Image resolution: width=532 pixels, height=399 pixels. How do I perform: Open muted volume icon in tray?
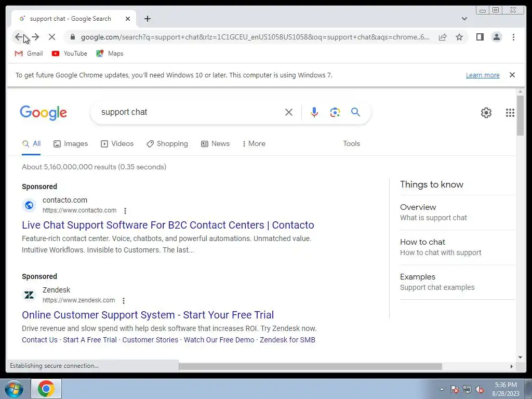point(480,389)
